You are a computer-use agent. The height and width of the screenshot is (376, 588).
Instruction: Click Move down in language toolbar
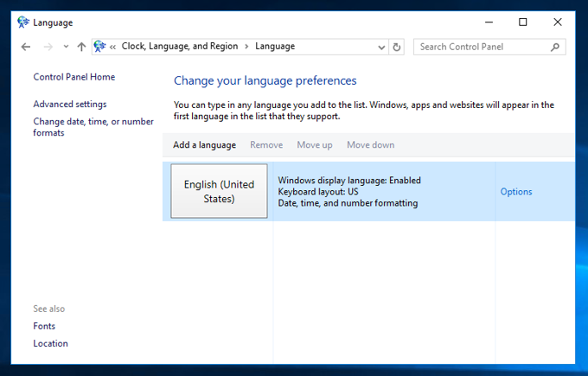point(370,145)
